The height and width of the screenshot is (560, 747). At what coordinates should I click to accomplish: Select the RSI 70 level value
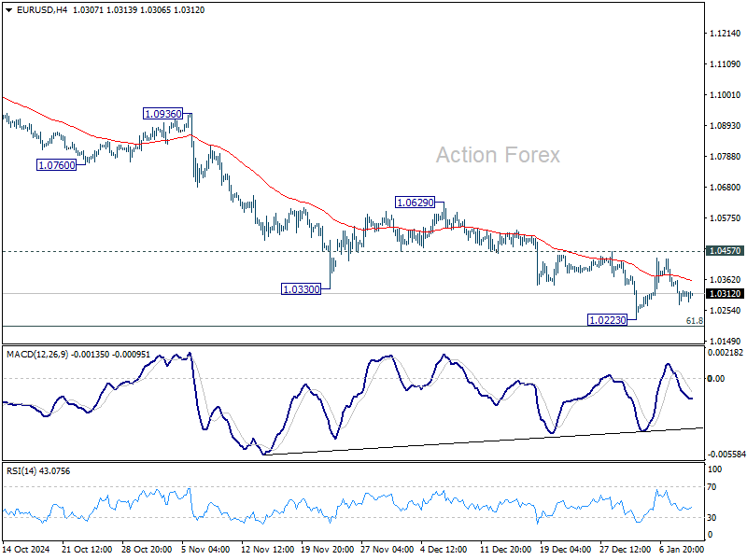click(x=712, y=487)
